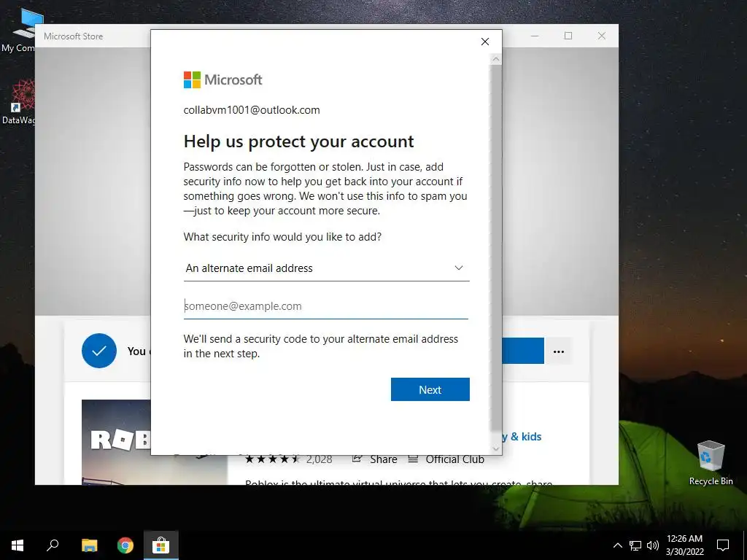Open Windows taskbar search

(53, 545)
